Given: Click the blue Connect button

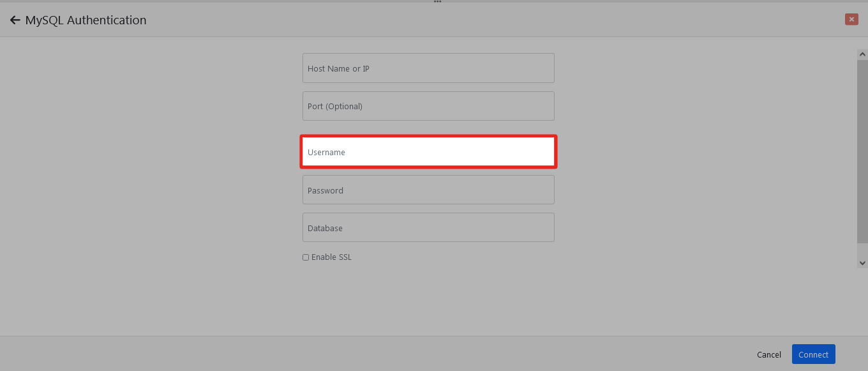Looking at the screenshot, I should tap(813, 354).
